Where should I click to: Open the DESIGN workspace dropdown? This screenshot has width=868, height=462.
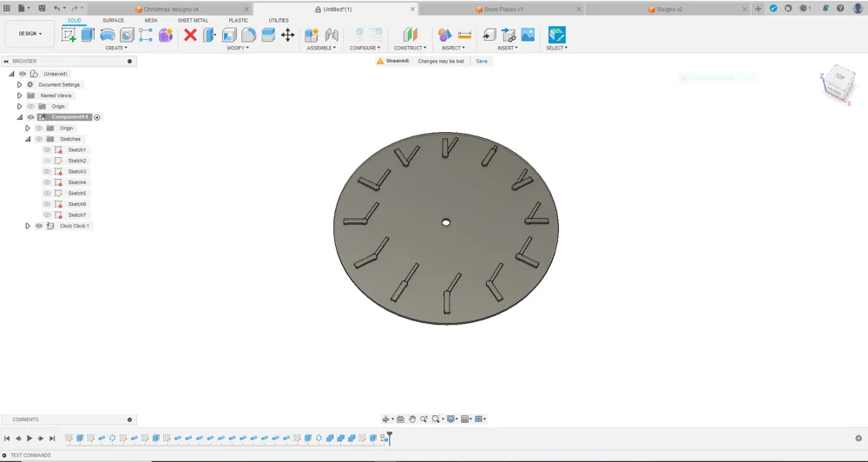(x=30, y=34)
